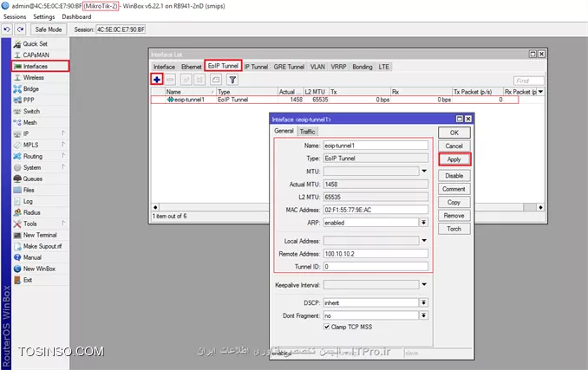Image resolution: width=588 pixels, height=370 pixels.
Task: Expand the System submenu
Action: [x=63, y=166]
